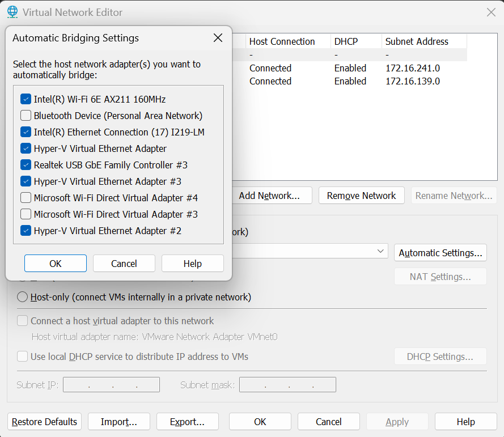This screenshot has height=437, width=504.
Task: Click the Add Network... button
Action: tap(272, 196)
